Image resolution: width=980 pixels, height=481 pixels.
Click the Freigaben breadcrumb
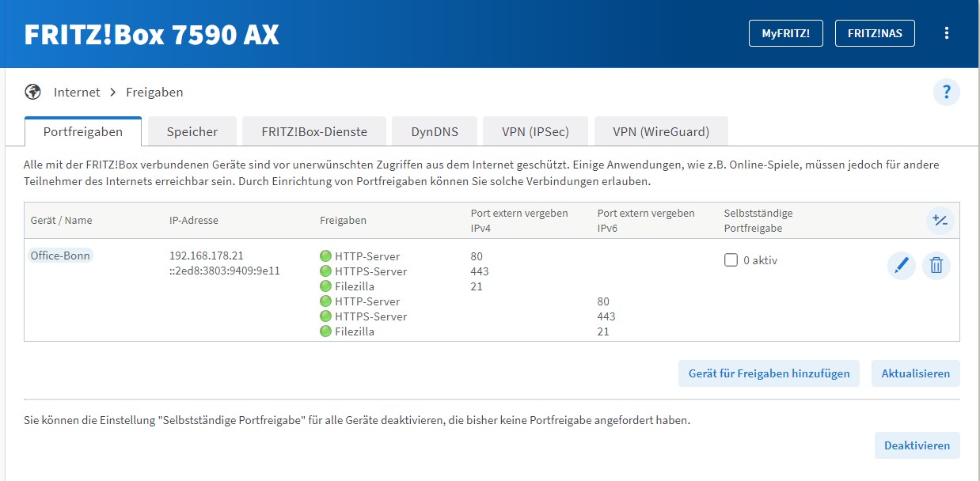pyautogui.click(x=154, y=92)
